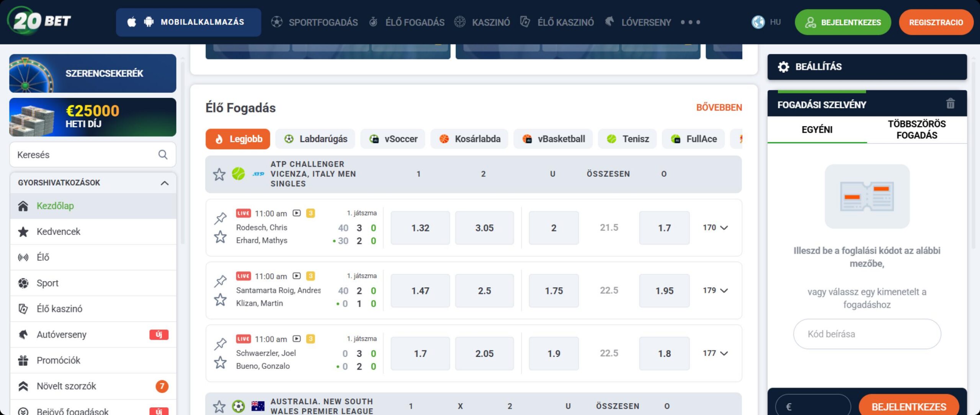
Task: Switch to Többszörös Fogadás tab
Action: pyautogui.click(x=916, y=130)
